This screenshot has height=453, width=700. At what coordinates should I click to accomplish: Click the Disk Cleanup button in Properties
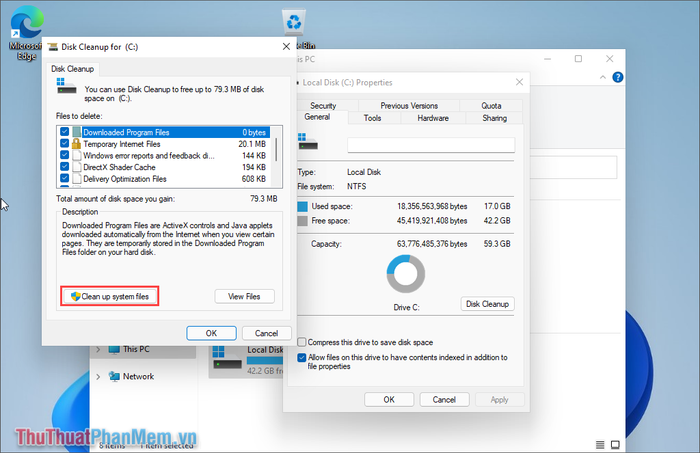coord(487,304)
